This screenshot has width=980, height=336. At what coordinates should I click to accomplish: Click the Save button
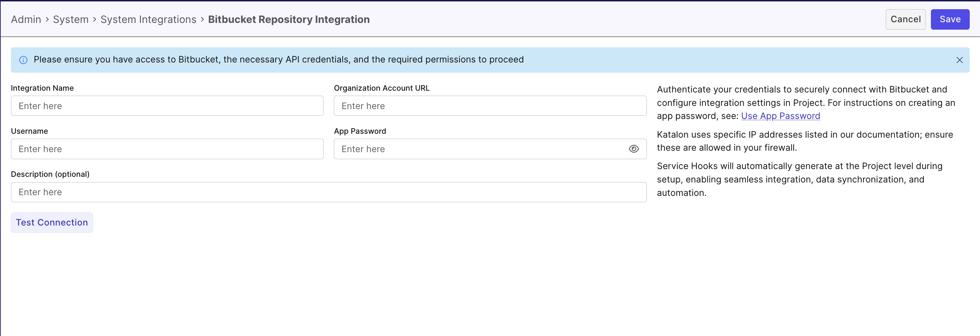tap(950, 19)
